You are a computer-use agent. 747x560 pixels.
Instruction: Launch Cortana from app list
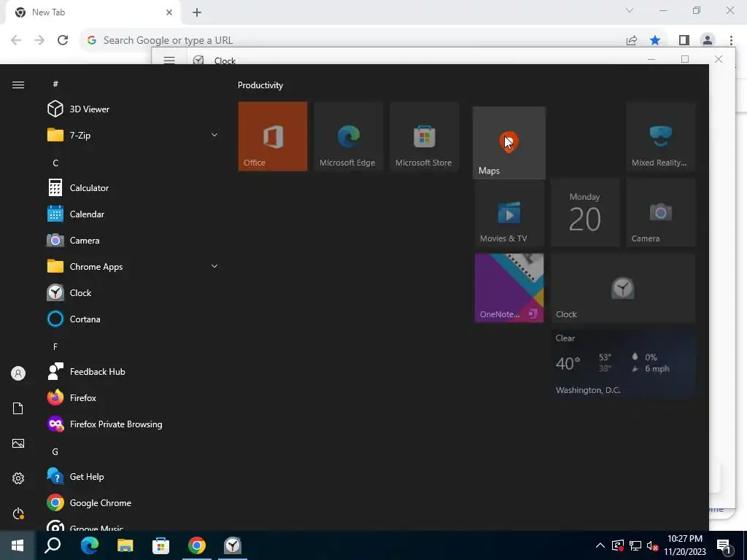[133, 319]
